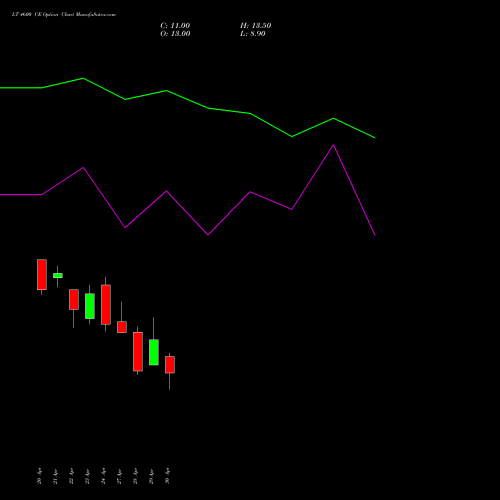Screen dimensions: 500x500
Task: Click the 22 Apr date axis label
Action: click(71, 476)
